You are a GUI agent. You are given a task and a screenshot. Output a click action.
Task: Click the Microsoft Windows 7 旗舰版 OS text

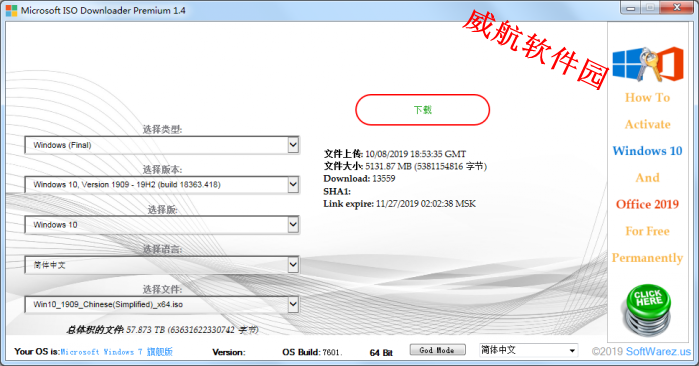point(116,352)
